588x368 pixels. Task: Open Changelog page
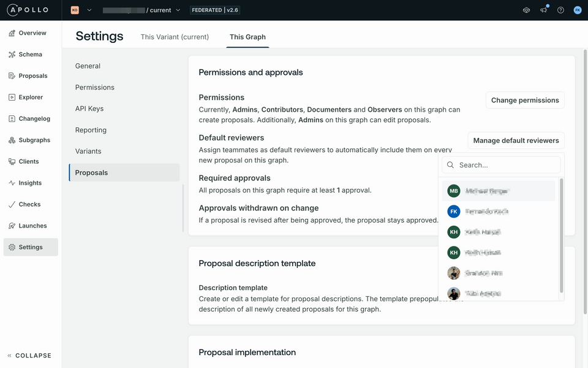click(31, 118)
